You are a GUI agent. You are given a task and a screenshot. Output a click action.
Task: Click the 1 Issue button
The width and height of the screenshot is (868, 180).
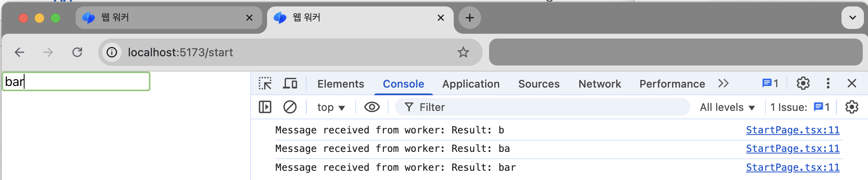pos(800,107)
